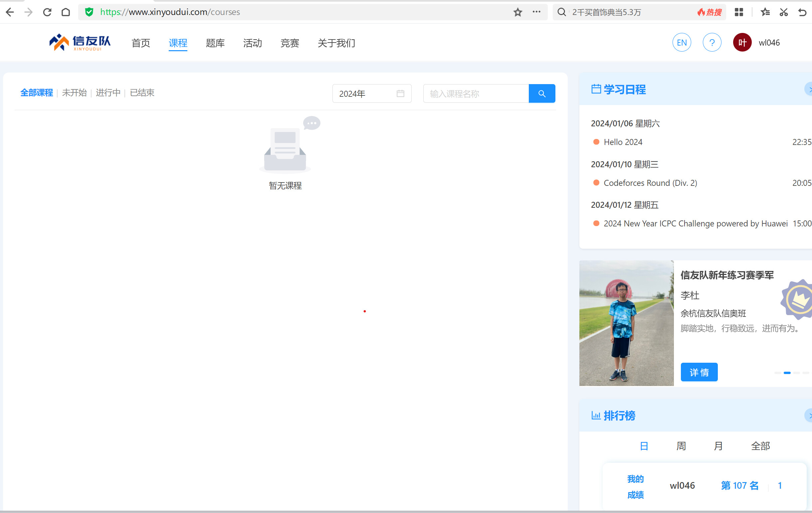Open the 竞赛 navigation item
This screenshot has height=513, width=812.
coord(290,43)
